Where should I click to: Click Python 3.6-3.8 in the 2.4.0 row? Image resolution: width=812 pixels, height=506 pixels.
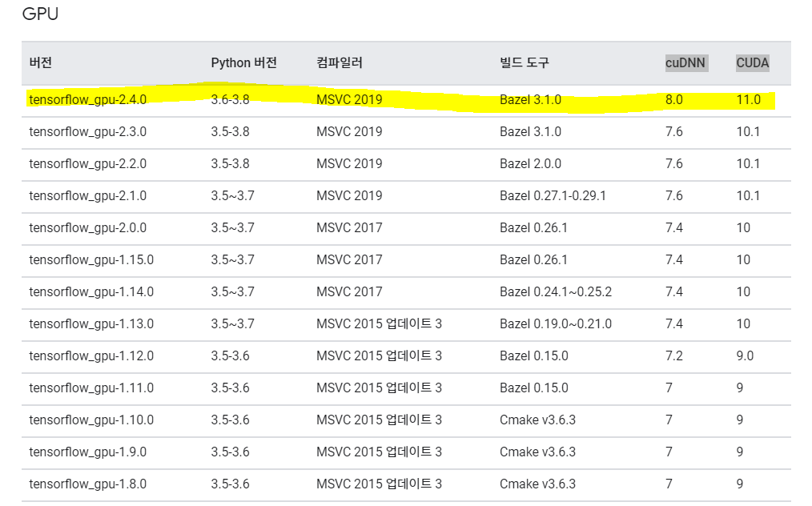(x=230, y=99)
